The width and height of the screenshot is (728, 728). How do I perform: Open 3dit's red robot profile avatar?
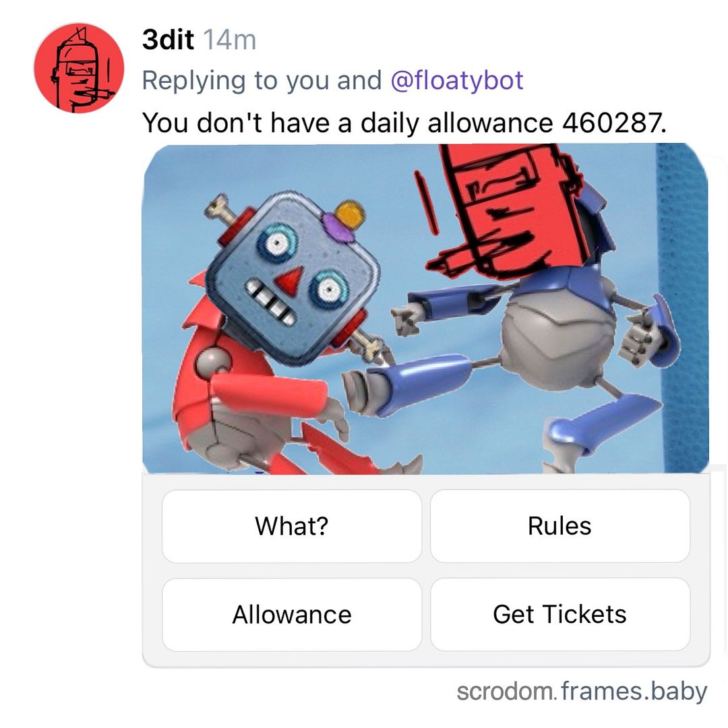pos(79,68)
